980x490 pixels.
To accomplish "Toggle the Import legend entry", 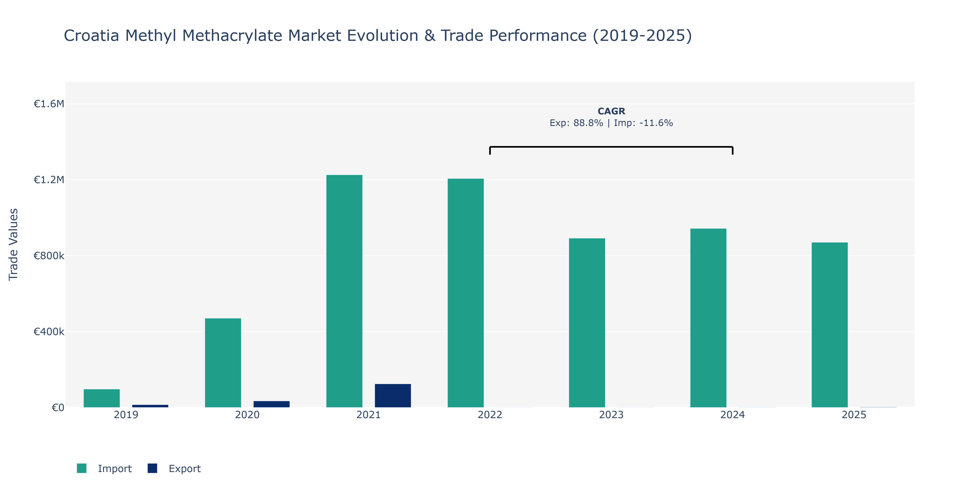I will click(x=104, y=468).
